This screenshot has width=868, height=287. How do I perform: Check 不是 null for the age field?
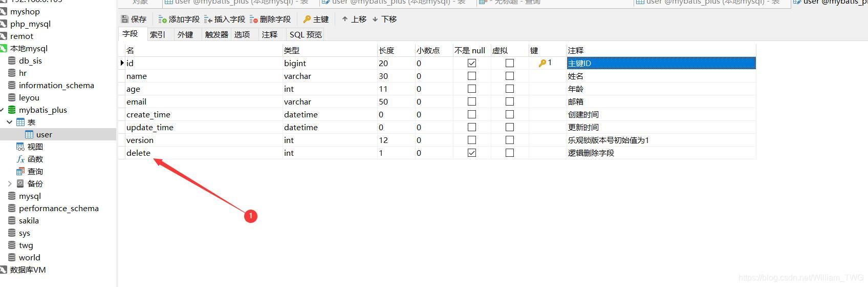[472, 89]
